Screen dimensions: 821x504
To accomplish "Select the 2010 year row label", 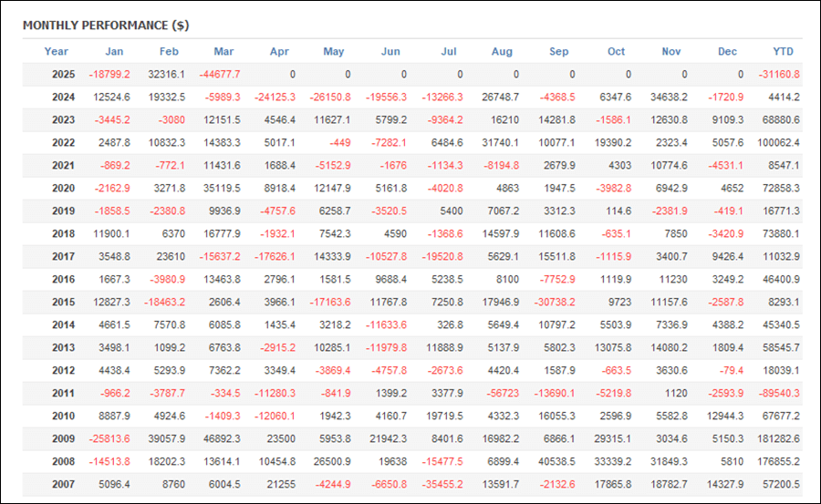I will click(63, 416).
